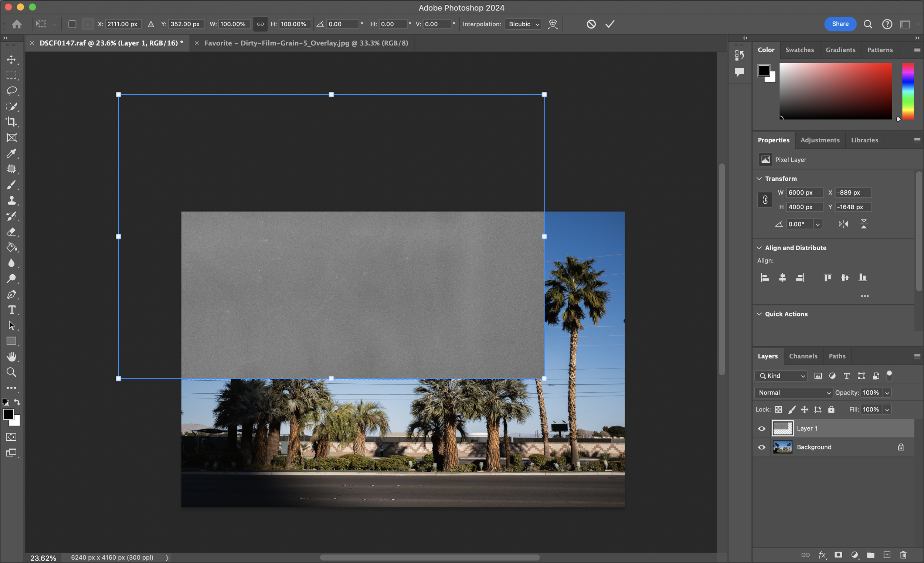Select the Crop tool
Viewport: 924px width, 563px height.
pos(11,122)
